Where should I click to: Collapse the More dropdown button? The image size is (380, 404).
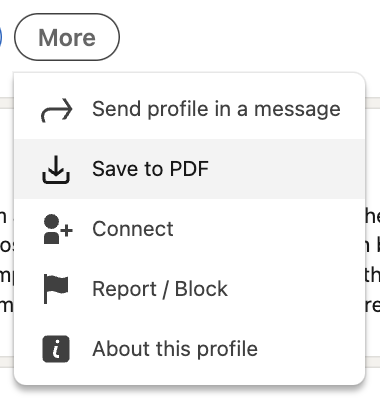point(67,37)
